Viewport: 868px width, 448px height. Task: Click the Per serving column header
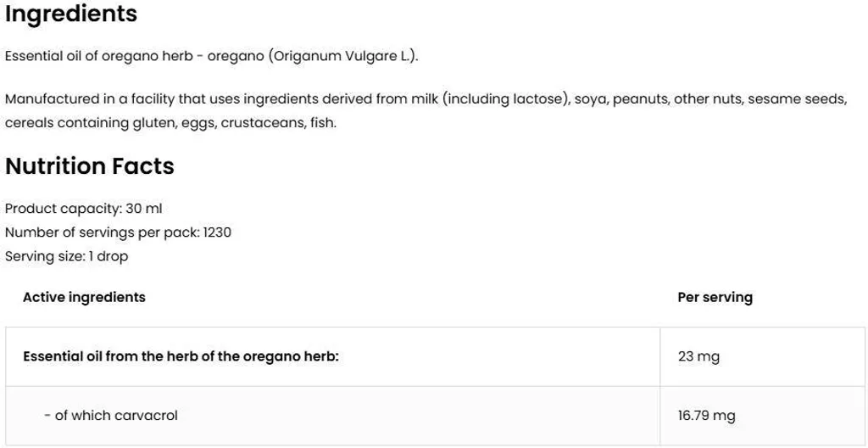click(x=715, y=298)
